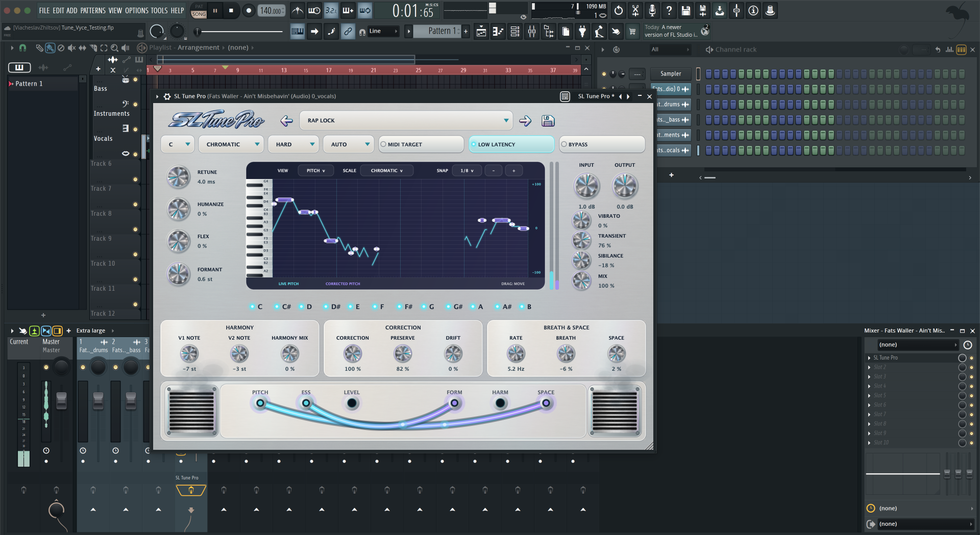
Task: Open the audio cutting scissors tool
Action: click(635, 10)
